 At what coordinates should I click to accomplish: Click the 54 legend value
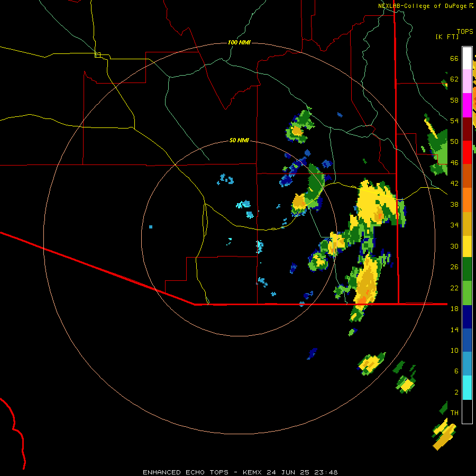pyautogui.click(x=454, y=121)
